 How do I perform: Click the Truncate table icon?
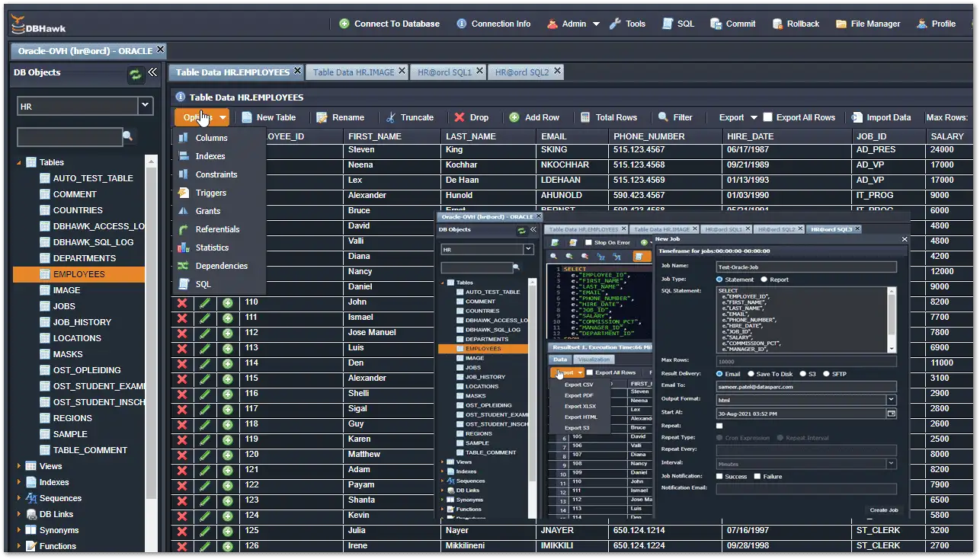click(x=410, y=117)
